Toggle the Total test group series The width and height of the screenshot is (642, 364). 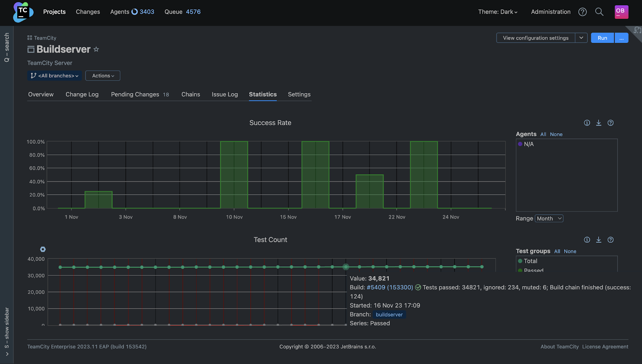pyautogui.click(x=527, y=261)
